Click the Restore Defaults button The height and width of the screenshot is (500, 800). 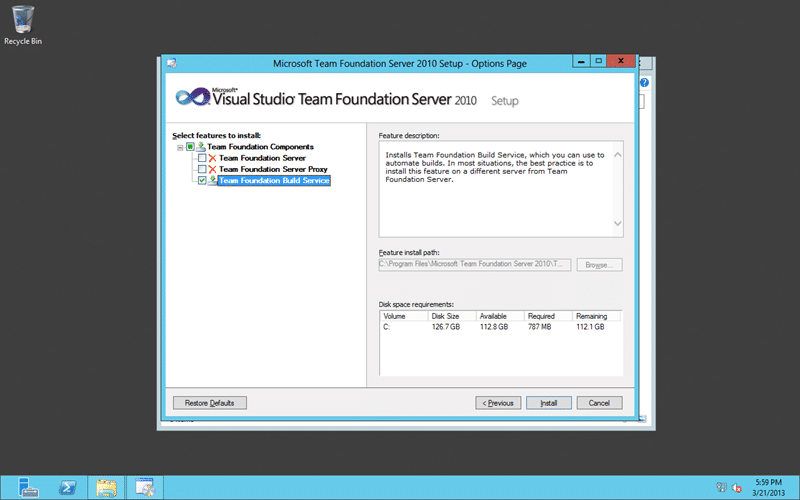210,403
